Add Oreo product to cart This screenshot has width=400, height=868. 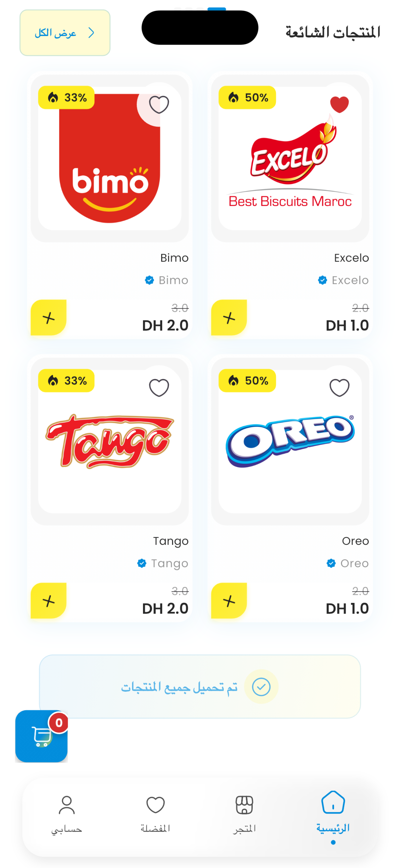tap(229, 600)
